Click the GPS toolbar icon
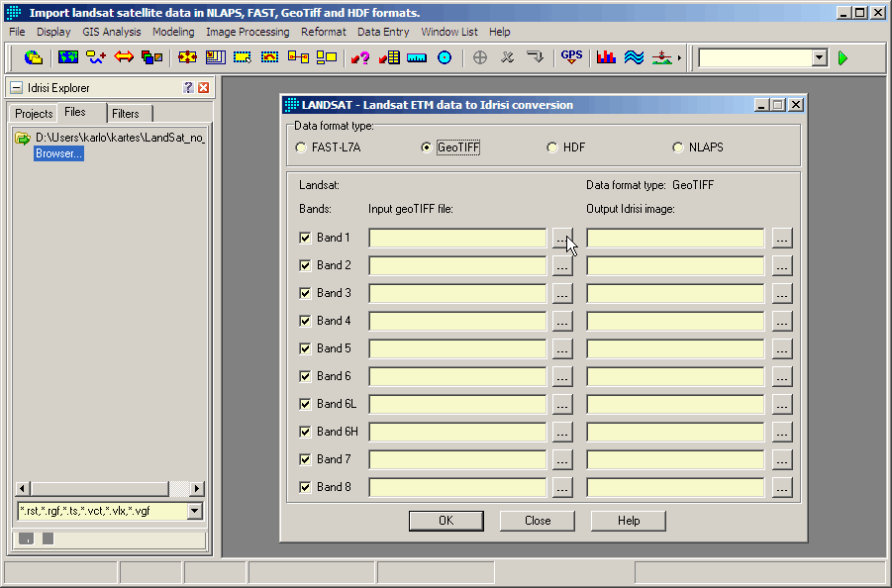This screenshot has width=892, height=588. [x=571, y=57]
